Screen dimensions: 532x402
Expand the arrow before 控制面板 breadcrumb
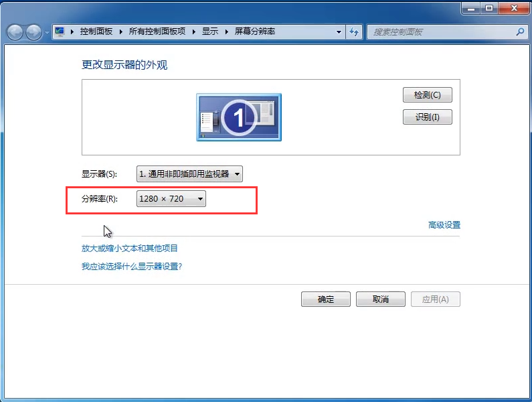tap(72, 32)
